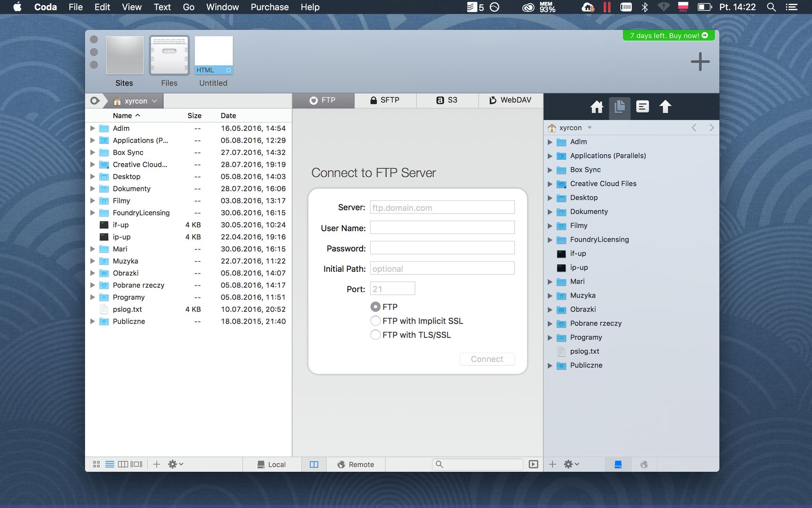
Task: Click the '7 days left. Buy now!' banner
Action: (x=668, y=35)
